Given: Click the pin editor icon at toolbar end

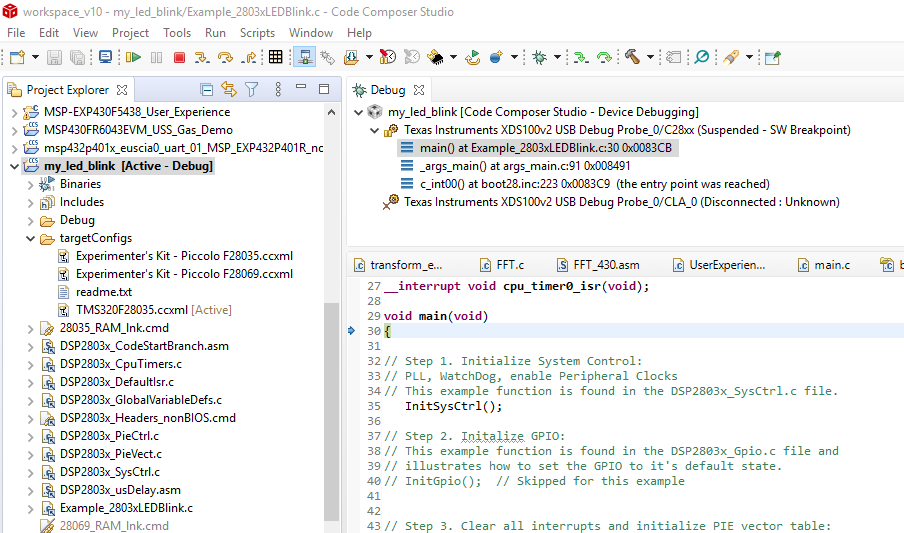Looking at the screenshot, I should tap(773, 57).
